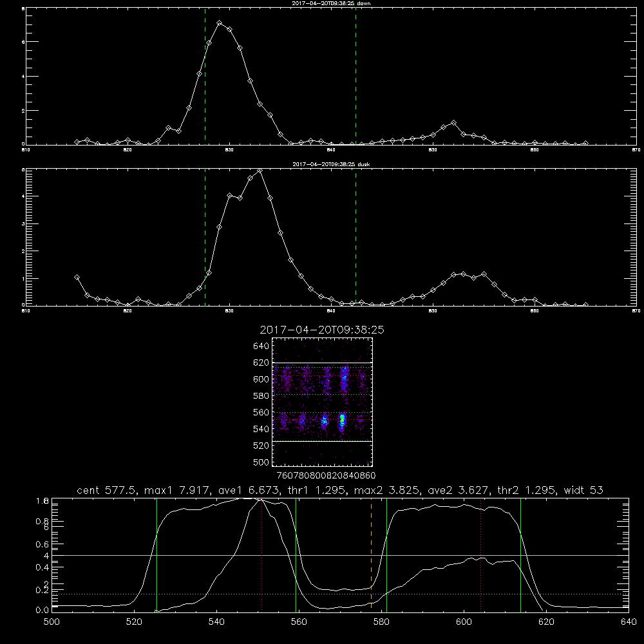644x644 pixels.
Task: Click the dawn plot title text
Action: click(331, 3)
